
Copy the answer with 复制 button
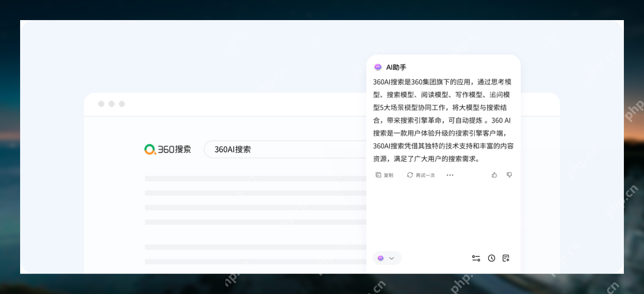click(x=384, y=175)
